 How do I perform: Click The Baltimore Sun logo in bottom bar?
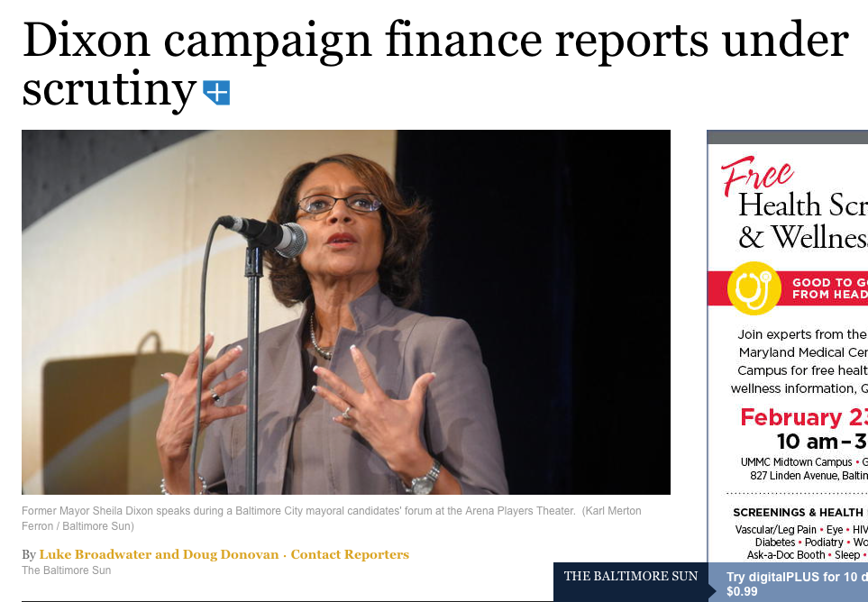click(631, 576)
